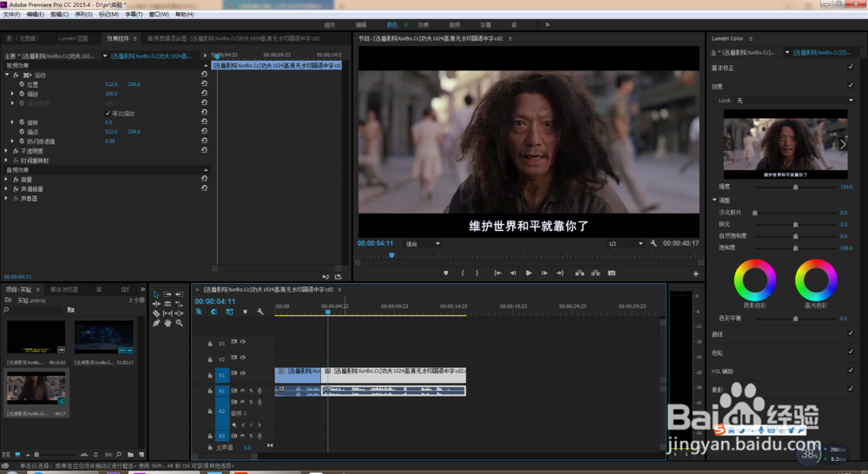The image size is (868, 474).
Task: Toggle uniform scale checkbox
Action: [108, 113]
